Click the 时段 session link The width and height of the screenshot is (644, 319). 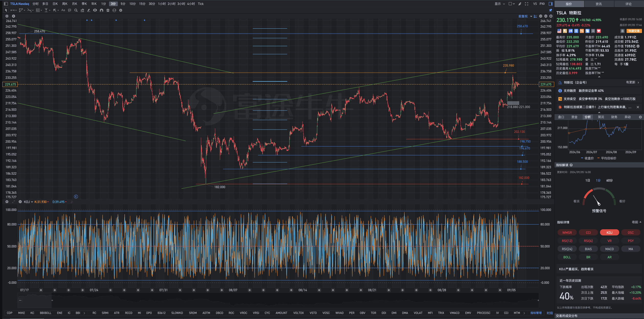click(550, 313)
